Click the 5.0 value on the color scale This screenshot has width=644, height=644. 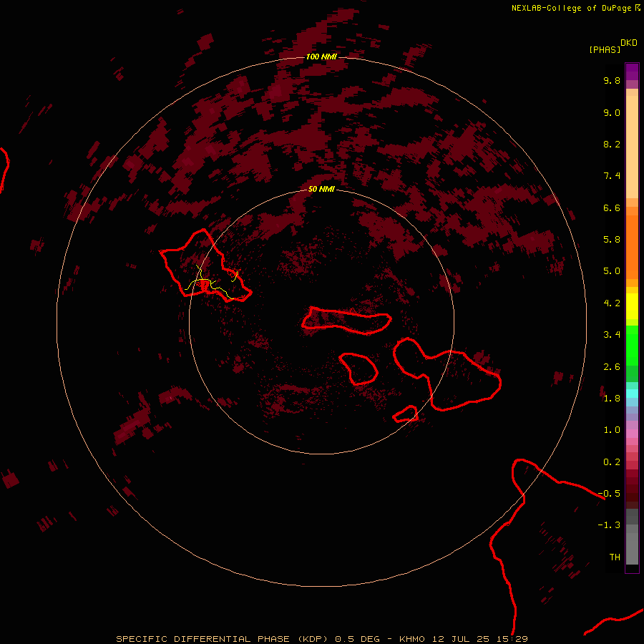point(612,271)
